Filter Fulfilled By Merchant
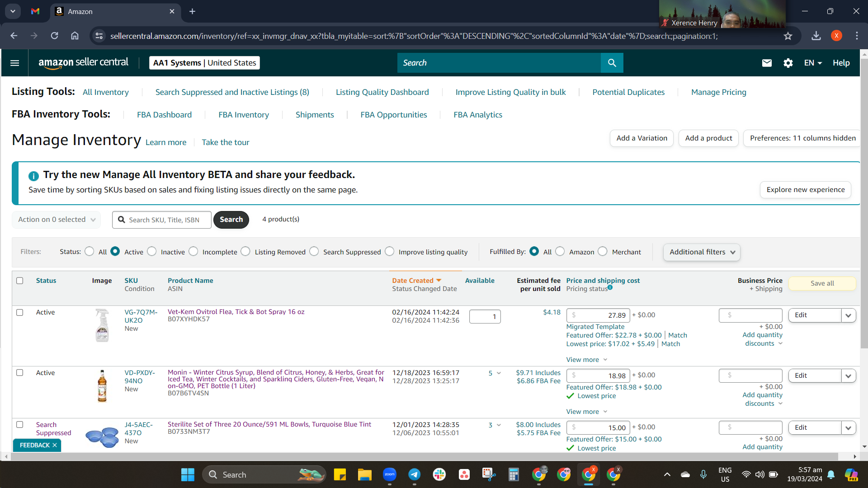The height and width of the screenshot is (488, 868). (603, 251)
